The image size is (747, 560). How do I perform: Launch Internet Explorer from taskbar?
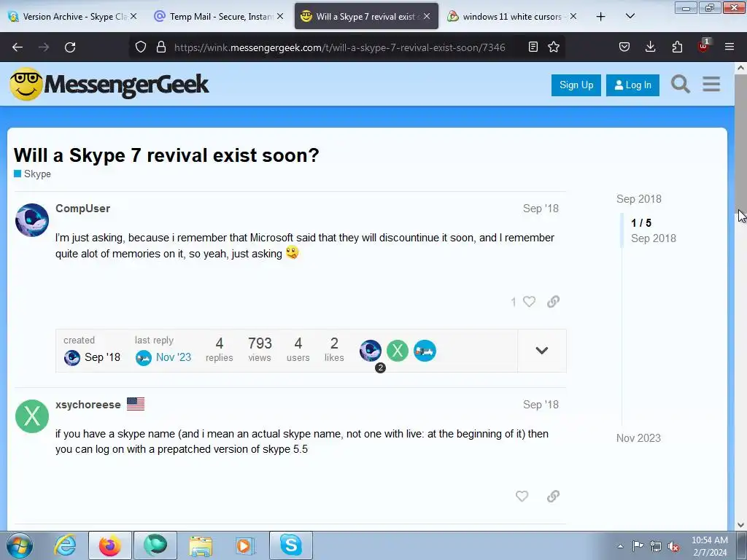65,545
